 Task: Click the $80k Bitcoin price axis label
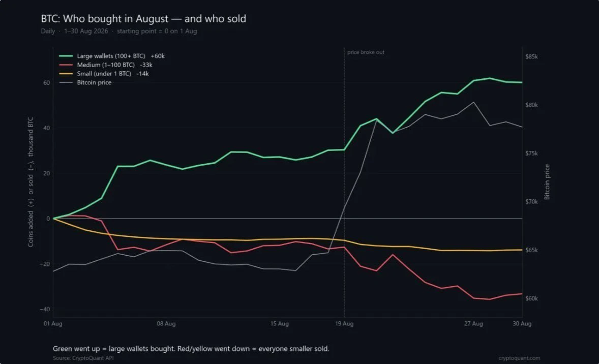pos(531,105)
